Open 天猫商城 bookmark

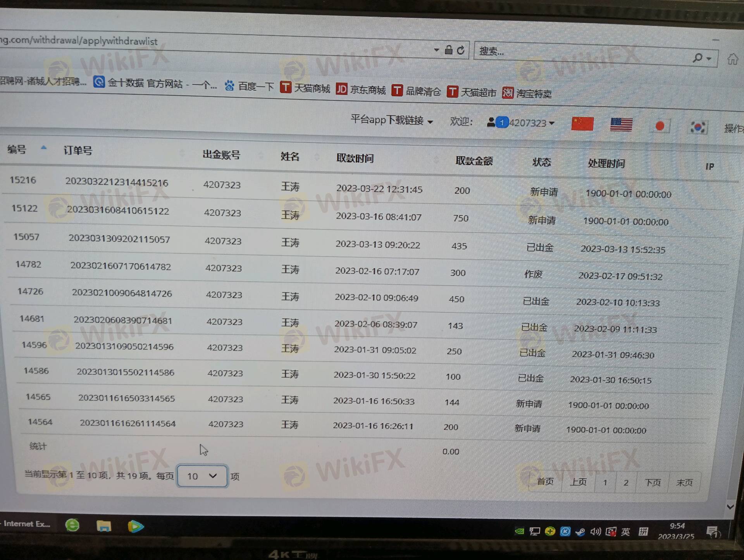click(305, 88)
